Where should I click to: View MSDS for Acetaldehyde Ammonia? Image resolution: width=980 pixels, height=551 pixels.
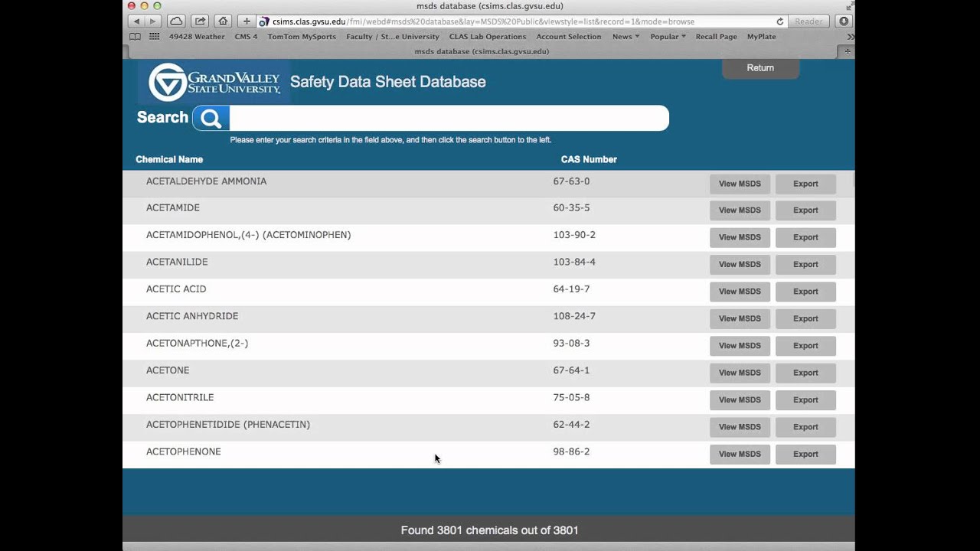740,184
